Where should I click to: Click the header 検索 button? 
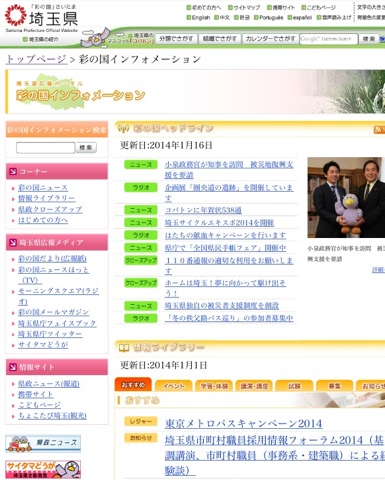(369, 39)
